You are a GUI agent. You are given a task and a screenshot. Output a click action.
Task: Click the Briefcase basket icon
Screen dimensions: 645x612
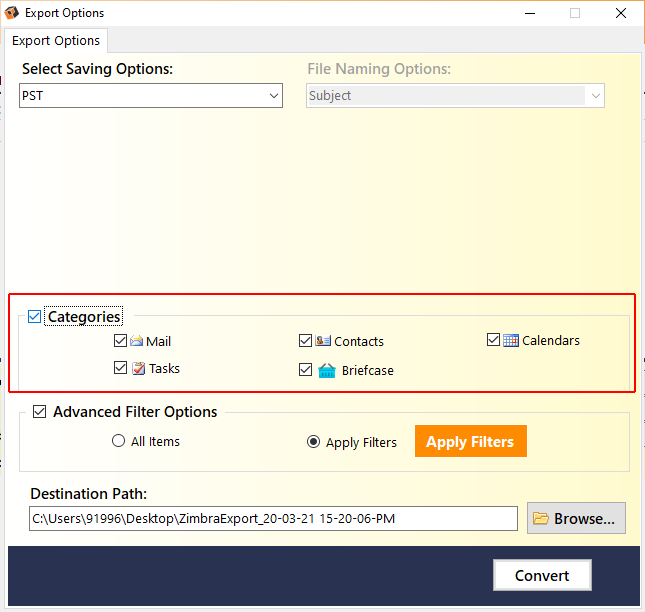[327, 371]
